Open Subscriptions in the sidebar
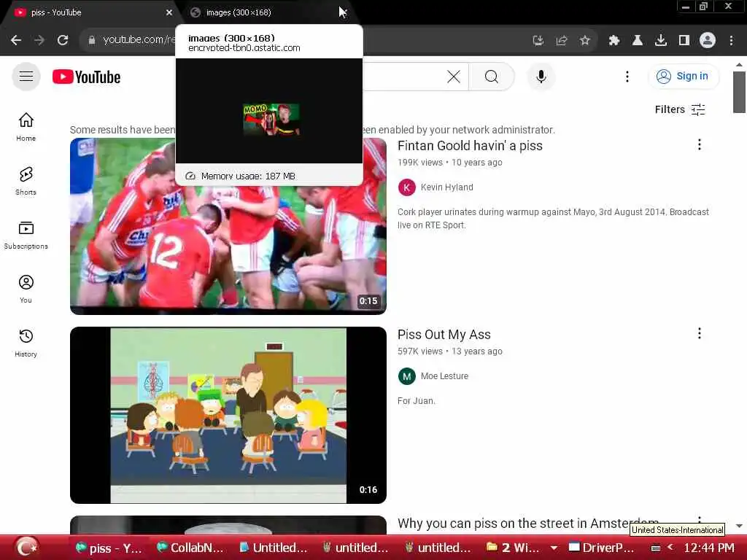This screenshot has width=747, height=560. click(26, 235)
